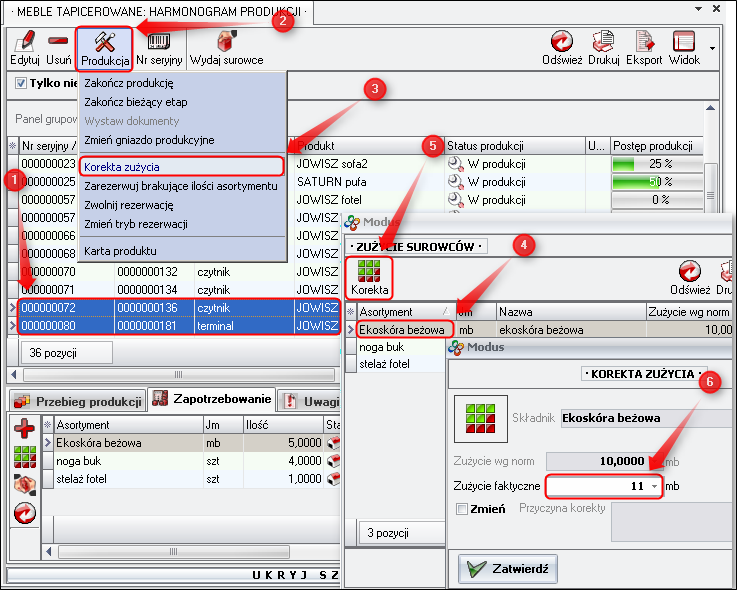Choose 'Zakończ produkcję' from menu
Screen dimensions: 737x590
coord(129,83)
